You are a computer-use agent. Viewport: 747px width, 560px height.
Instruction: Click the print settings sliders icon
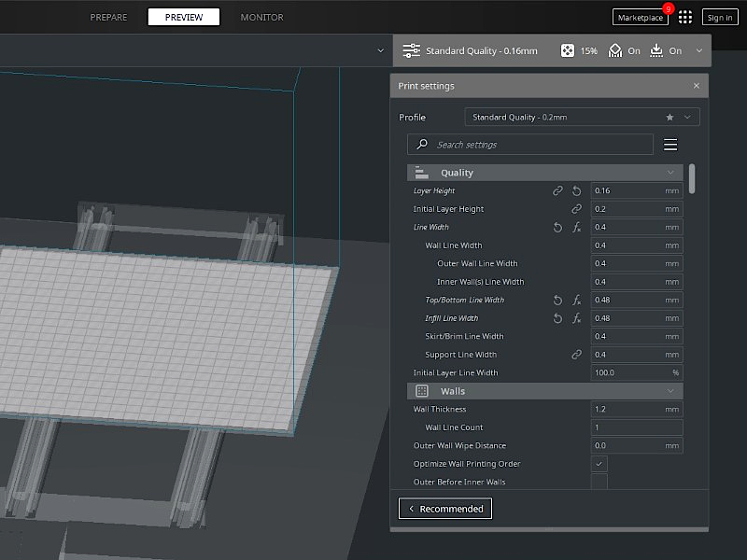(x=411, y=50)
